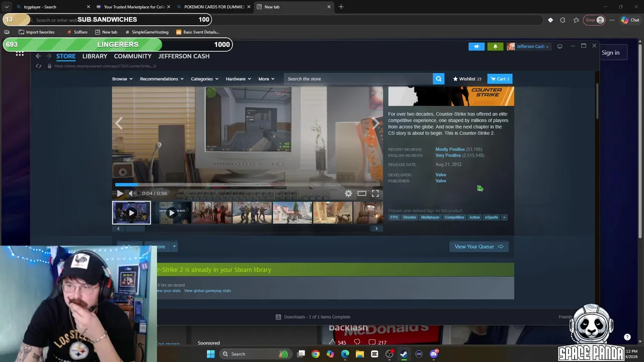Viewport: 644px width, 362px height.
Task: Open Steam Downloads status bar
Action: click(312, 317)
